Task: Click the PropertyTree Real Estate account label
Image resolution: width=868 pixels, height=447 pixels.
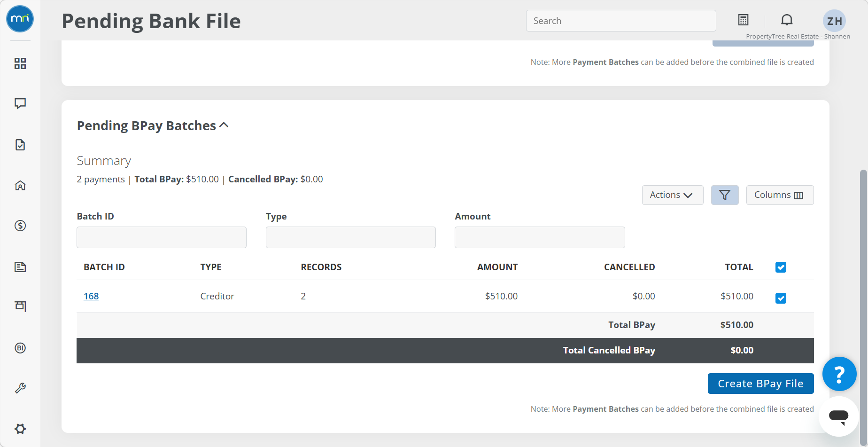Action: [798, 36]
